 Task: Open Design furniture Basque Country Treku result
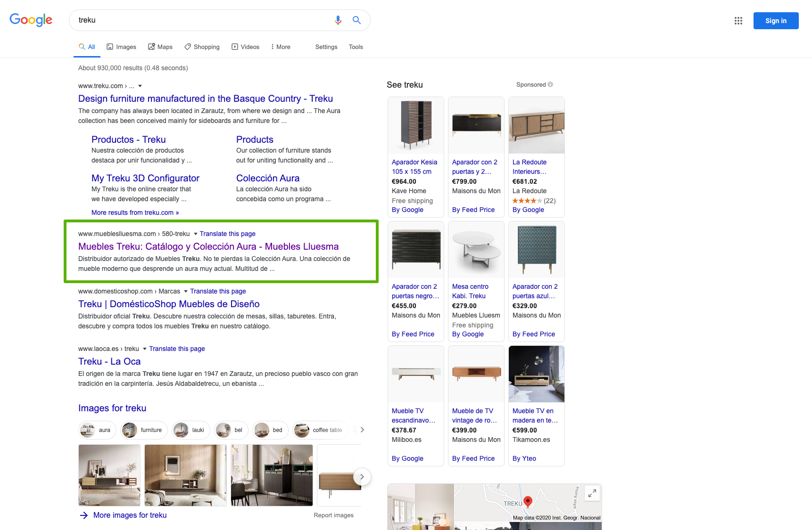tap(206, 98)
